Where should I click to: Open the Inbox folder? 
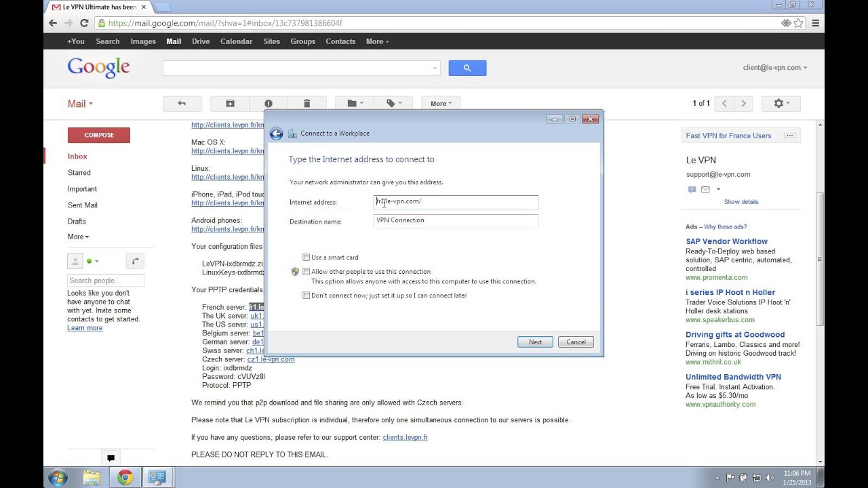click(77, 157)
